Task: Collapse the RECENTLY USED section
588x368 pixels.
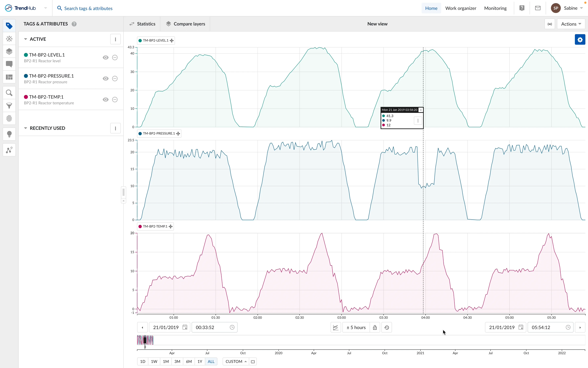Action: coord(26,128)
